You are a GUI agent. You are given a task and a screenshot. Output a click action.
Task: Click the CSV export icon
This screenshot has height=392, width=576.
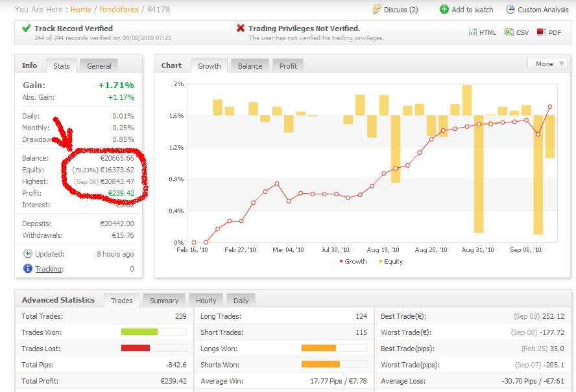pos(509,32)
